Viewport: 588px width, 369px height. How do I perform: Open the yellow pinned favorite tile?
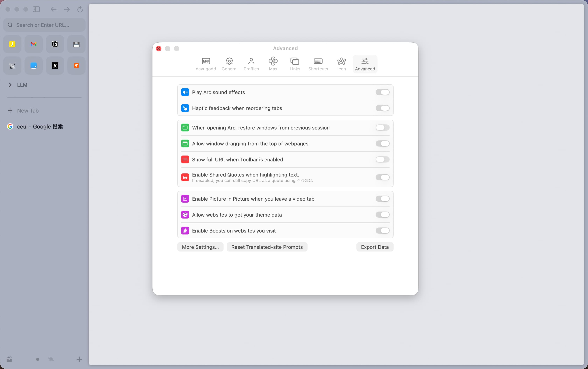coord(12,44)
